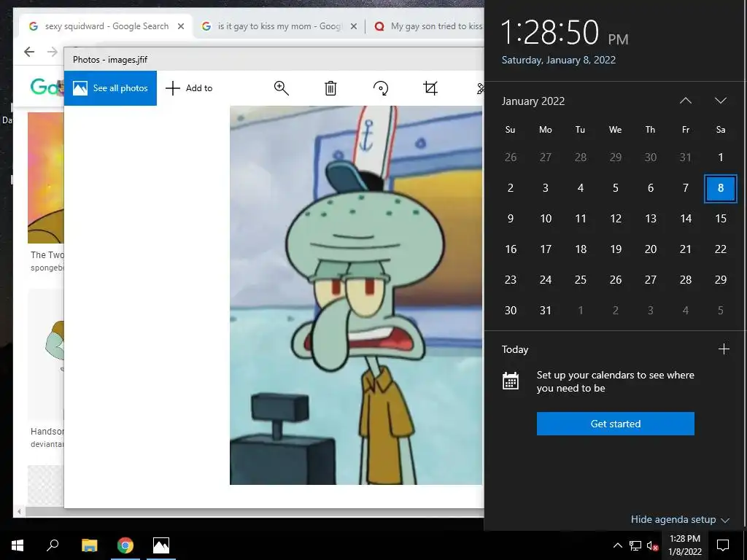Show previous month in calendar flyout
The height and width of the screenshot is (560, 747).
pyautogui.click(x=686, y=101)
